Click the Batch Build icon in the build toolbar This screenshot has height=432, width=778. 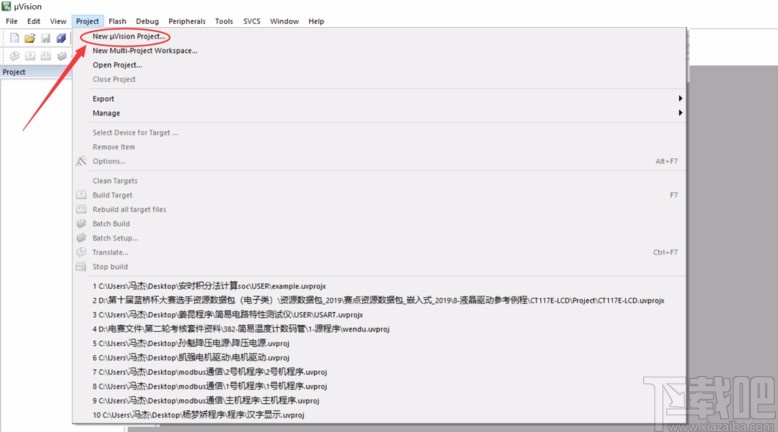(x=62, y=56)
